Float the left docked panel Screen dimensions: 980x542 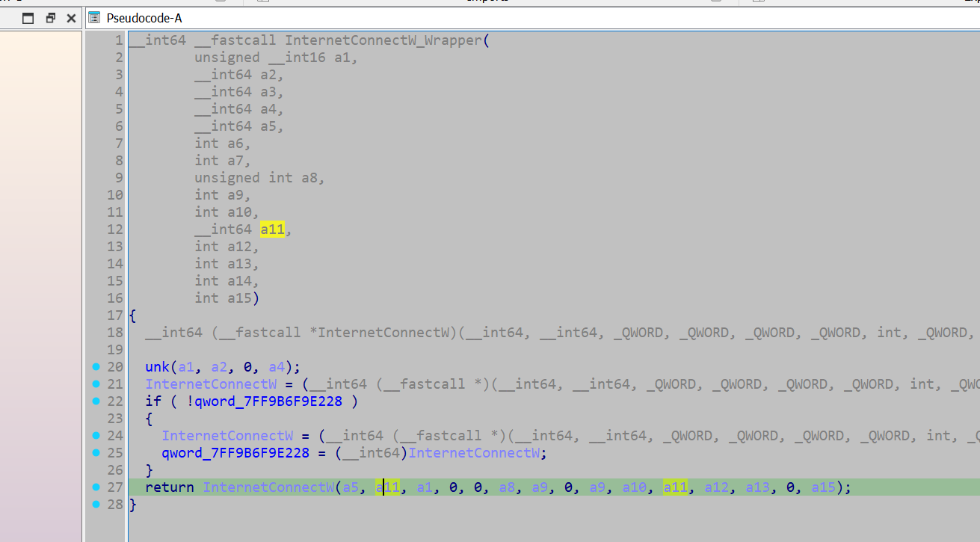click(x=51, y=18)
